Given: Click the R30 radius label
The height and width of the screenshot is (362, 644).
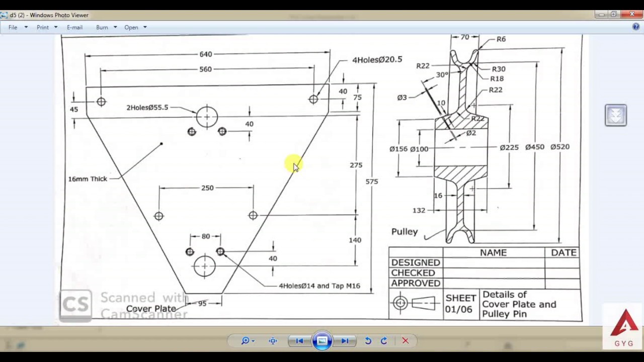Looking at the screenshot, I should tap(499, 69).
